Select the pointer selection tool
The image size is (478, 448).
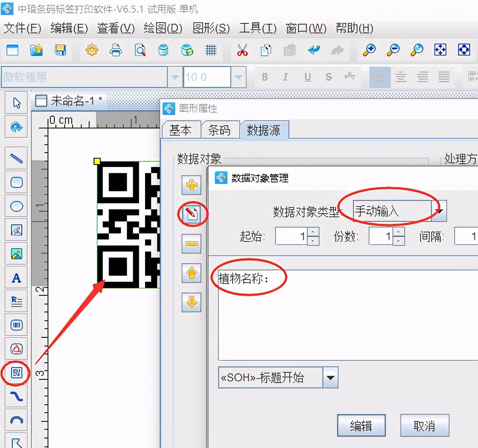(16, 103)
